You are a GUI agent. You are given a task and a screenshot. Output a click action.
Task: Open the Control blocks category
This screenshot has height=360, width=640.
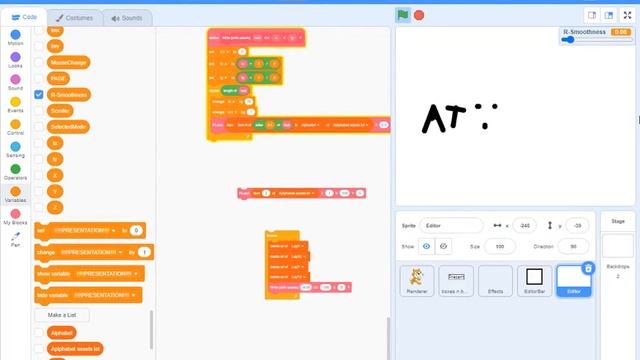pos(15,127)
